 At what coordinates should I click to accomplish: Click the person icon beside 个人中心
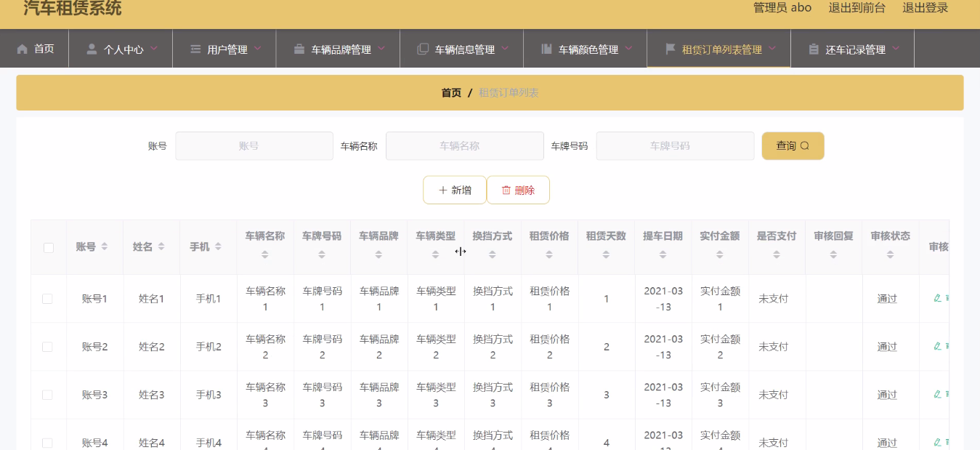[92, 49]
